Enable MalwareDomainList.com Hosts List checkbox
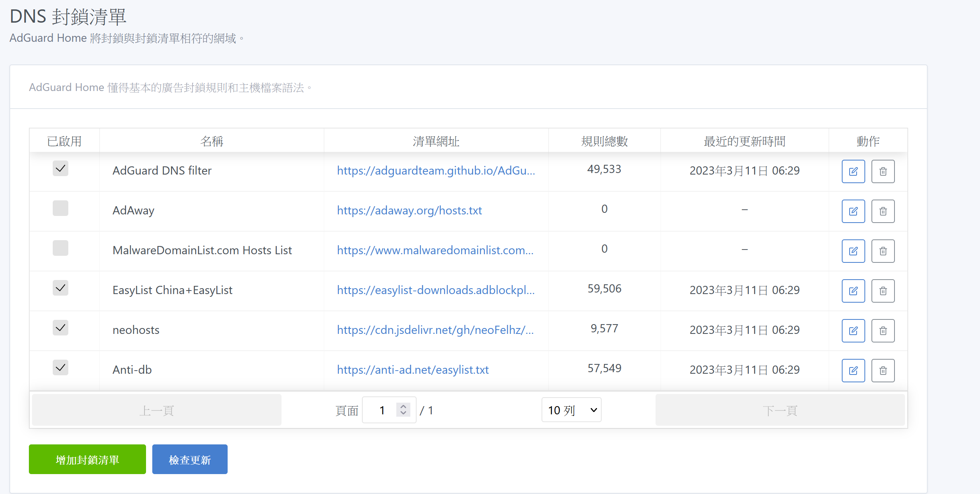The image size is (980, 494). tap(61, 248)
